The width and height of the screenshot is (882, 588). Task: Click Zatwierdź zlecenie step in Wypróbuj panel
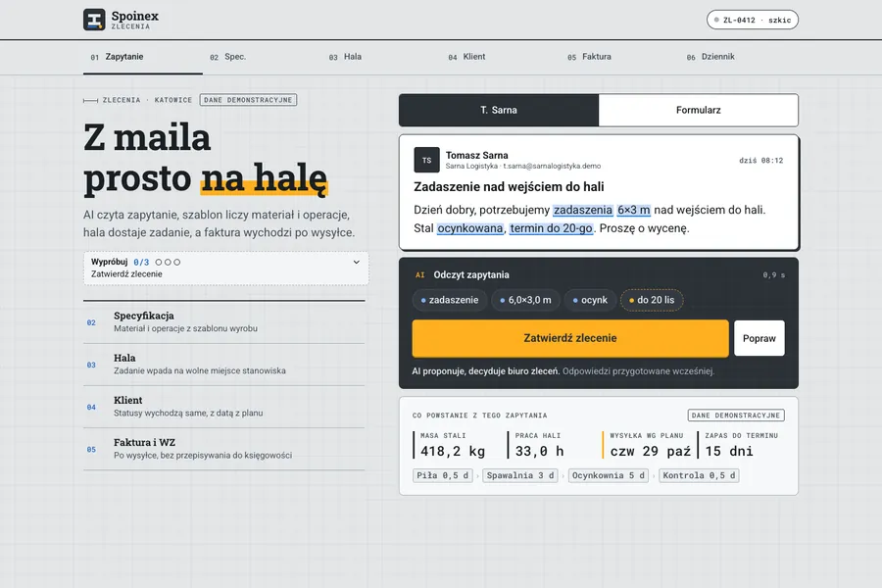(x=126, y=274)
